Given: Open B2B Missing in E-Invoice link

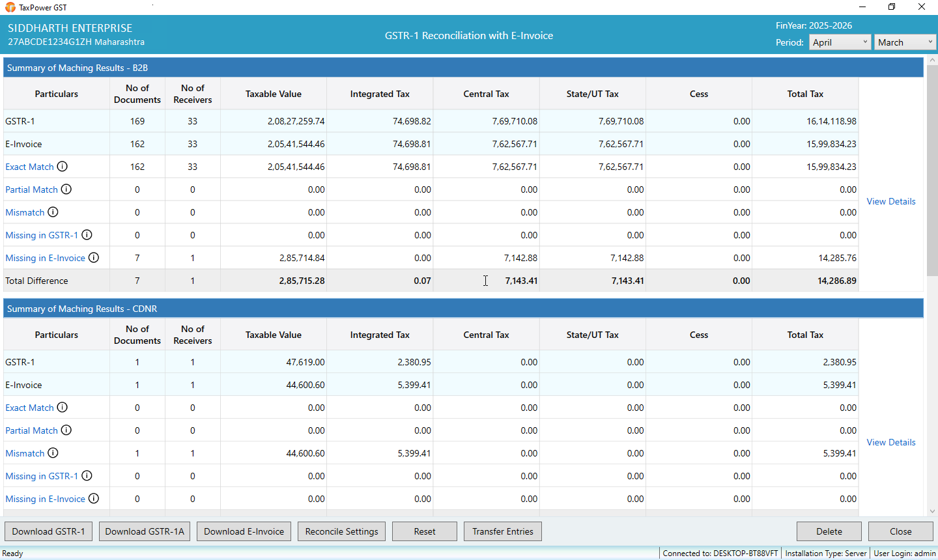Looking at the screenshot, I should click(x=45, y=258).
